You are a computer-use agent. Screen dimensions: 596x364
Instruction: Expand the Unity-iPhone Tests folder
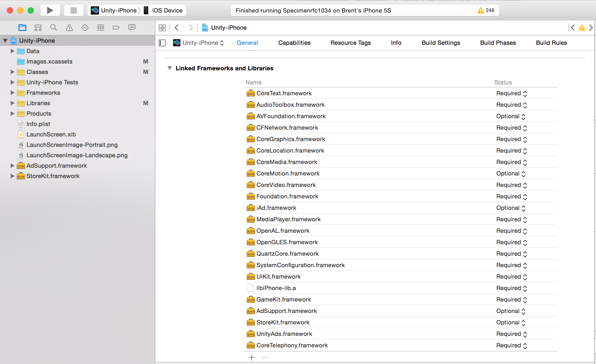12,82
